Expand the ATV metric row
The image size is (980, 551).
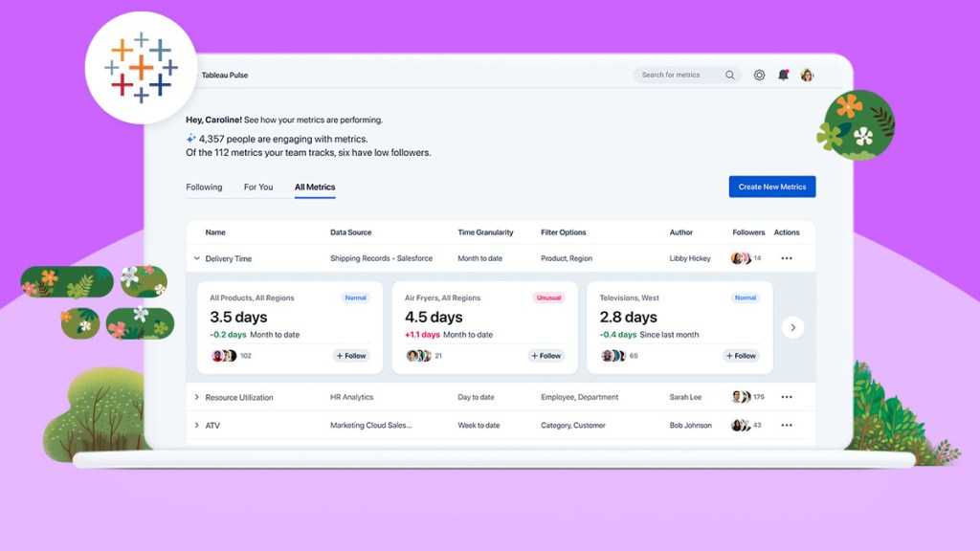coord(197,425)
